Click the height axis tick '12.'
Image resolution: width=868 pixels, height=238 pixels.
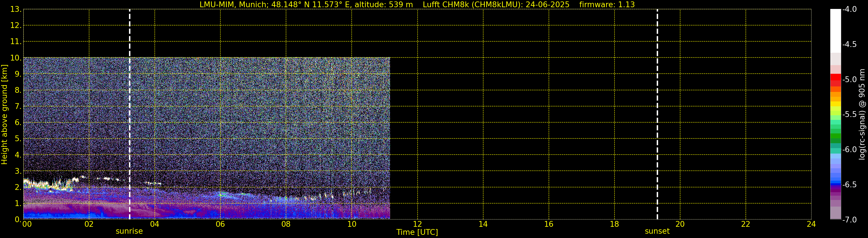(x=16, y=26)
